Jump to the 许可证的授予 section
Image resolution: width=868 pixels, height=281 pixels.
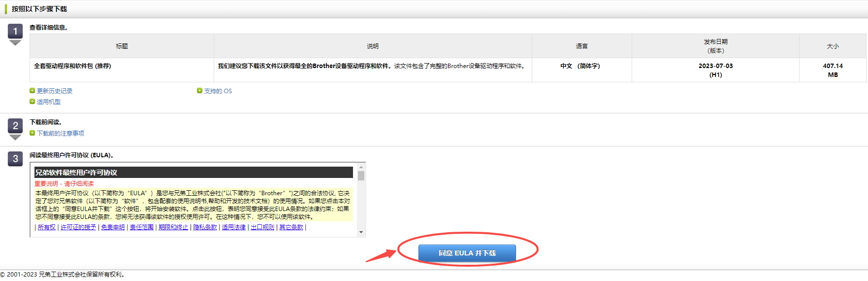(78, 227)
